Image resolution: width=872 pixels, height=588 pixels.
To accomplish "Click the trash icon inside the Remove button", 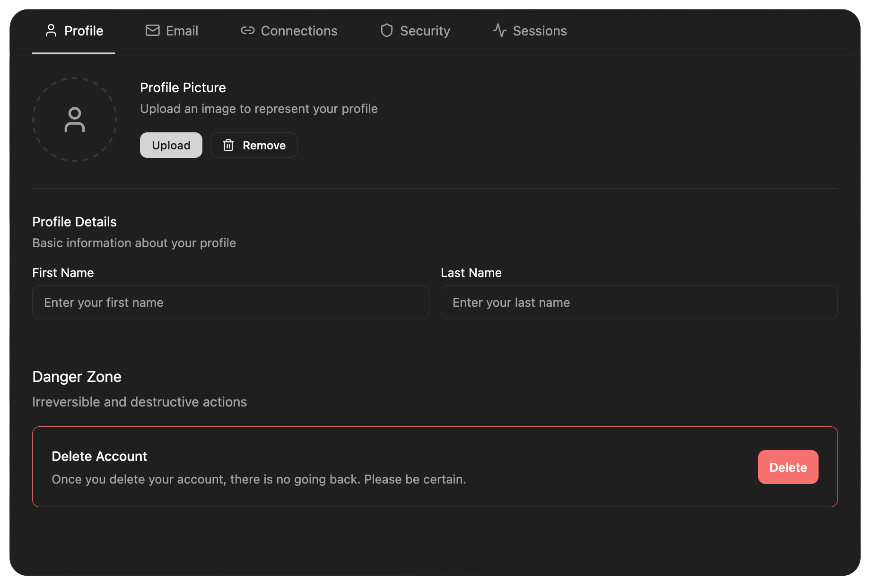I will point(229,145).
